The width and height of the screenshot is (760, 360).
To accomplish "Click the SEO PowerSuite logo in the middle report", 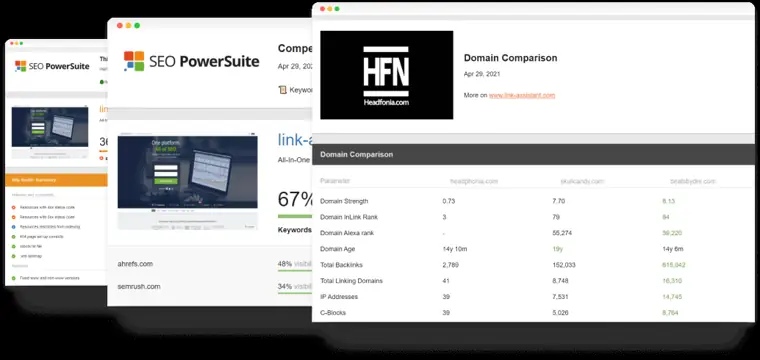I will pos(191,61).
